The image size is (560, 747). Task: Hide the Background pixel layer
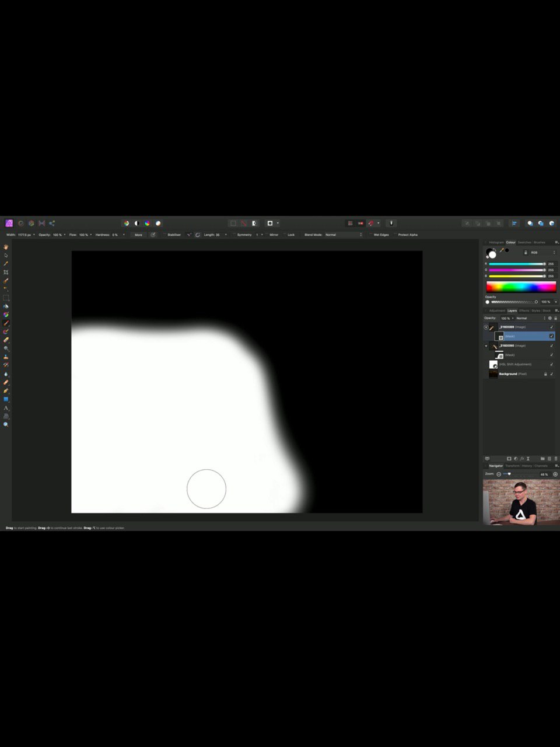(552, 373)
